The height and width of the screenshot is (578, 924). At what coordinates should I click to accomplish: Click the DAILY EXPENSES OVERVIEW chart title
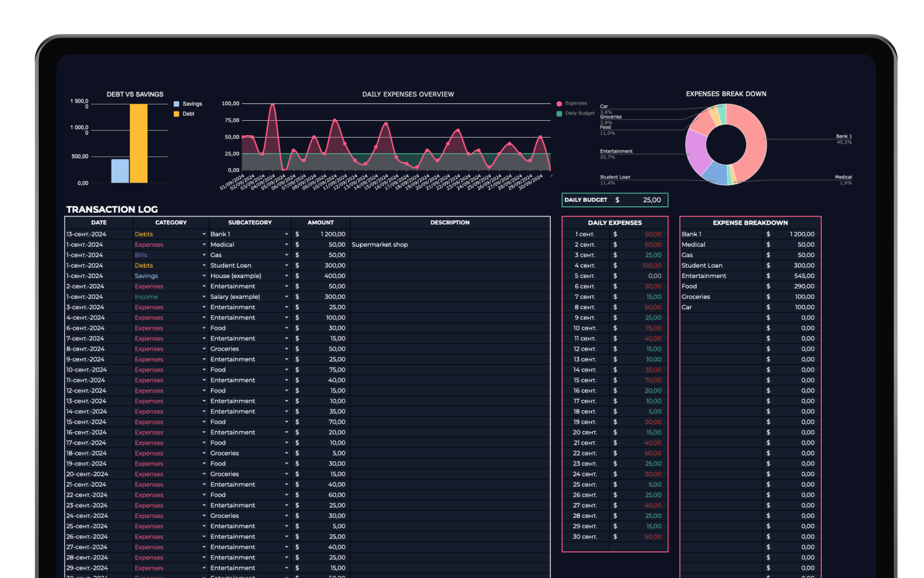tap(408, 94)
